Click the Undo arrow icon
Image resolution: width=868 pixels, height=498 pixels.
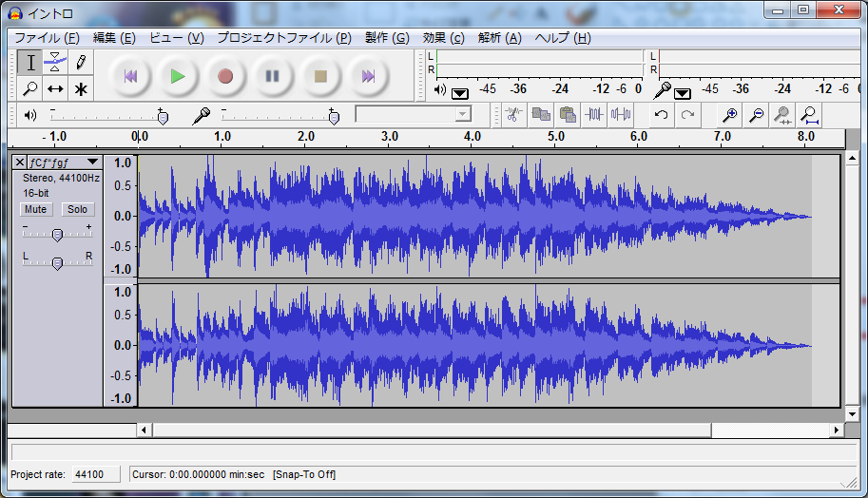[x=661, y=115]
